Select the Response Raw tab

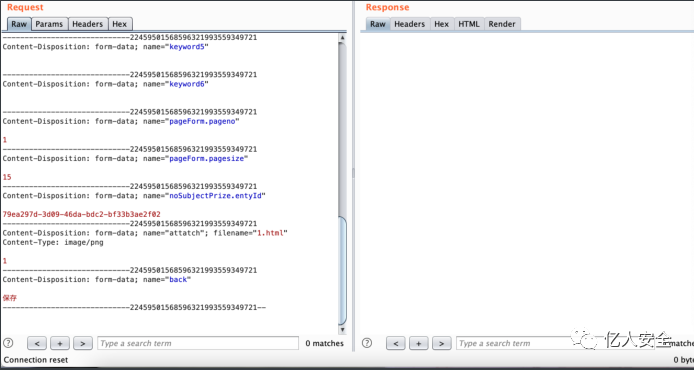(378, 24)
